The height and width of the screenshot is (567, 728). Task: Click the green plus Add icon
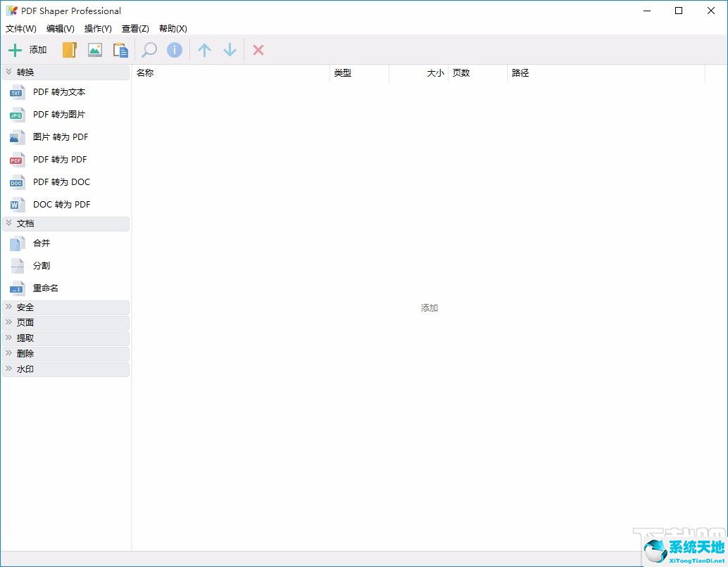coord(15,50)
